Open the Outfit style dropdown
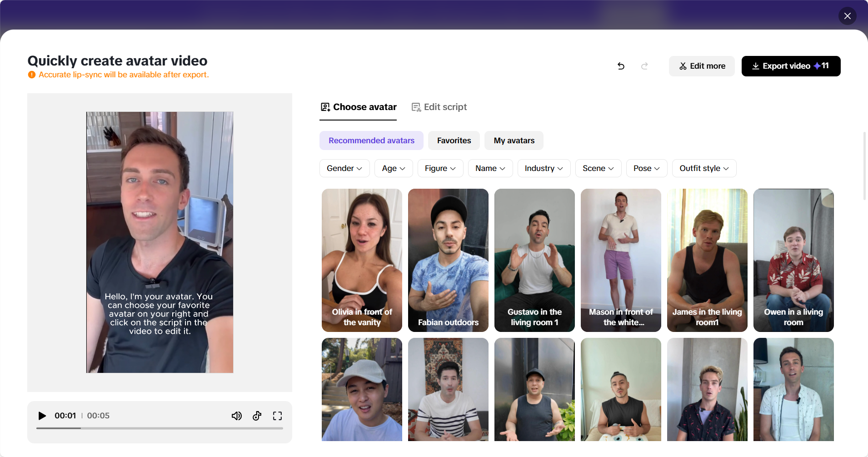The width and height of the screenshot is (868, 457). coord(703,168)
